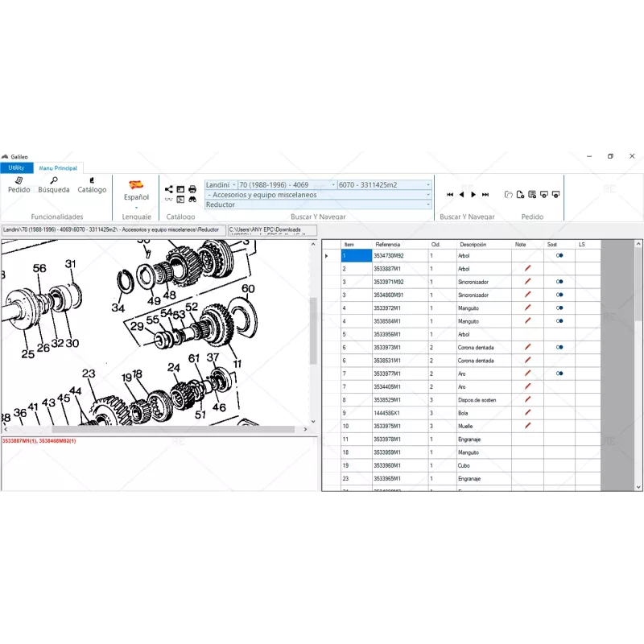Click the print catalog icon
The height and width of the screenshot is (644, 644).
[x=192, y=189]
